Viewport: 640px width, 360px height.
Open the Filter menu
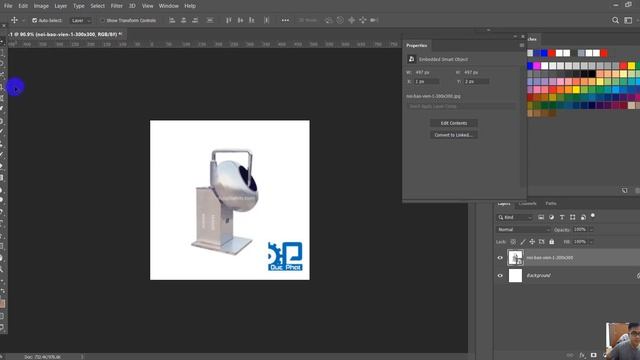(x=116, y=6)
